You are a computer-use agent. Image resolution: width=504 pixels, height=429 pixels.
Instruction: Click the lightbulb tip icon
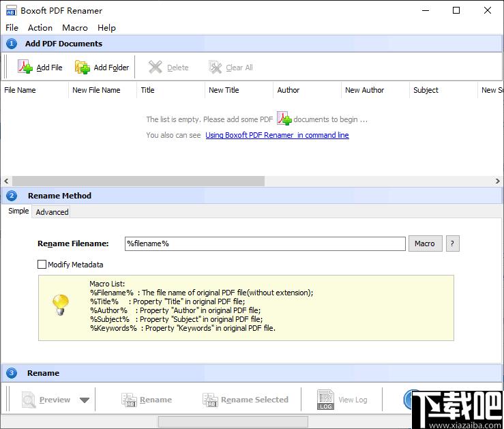61,305
